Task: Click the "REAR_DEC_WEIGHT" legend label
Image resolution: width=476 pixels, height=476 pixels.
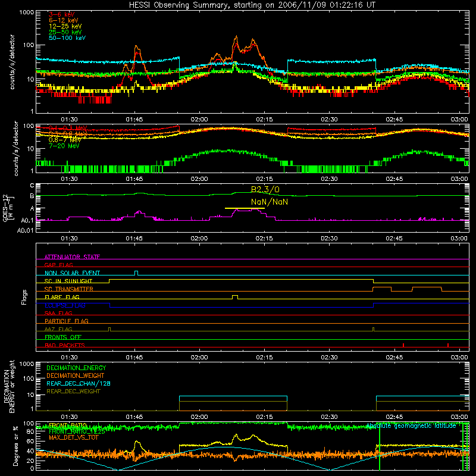Action: tap(73, 392)
